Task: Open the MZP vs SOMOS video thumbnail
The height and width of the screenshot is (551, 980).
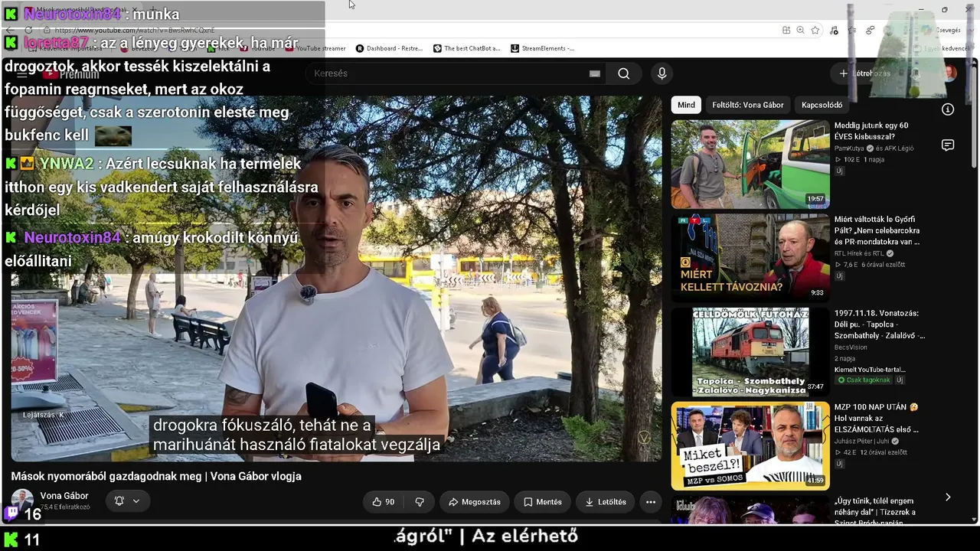Action: click(750, 446)
